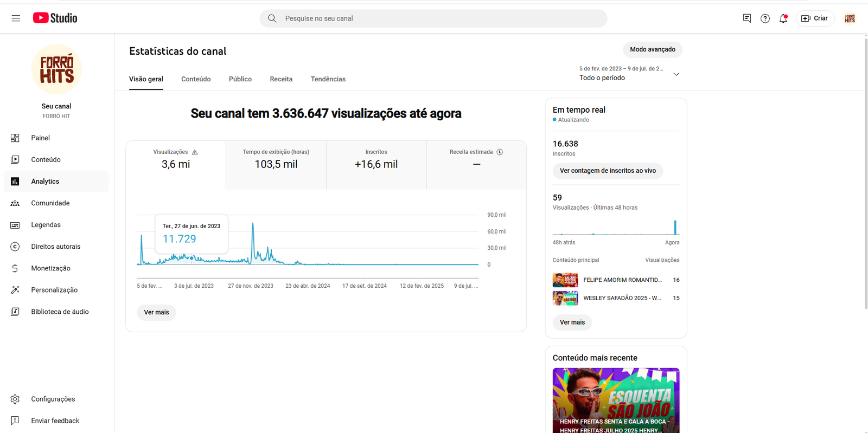Open the help question mark icon
This screenshot has height=433, width=868.
coord(765,18)
